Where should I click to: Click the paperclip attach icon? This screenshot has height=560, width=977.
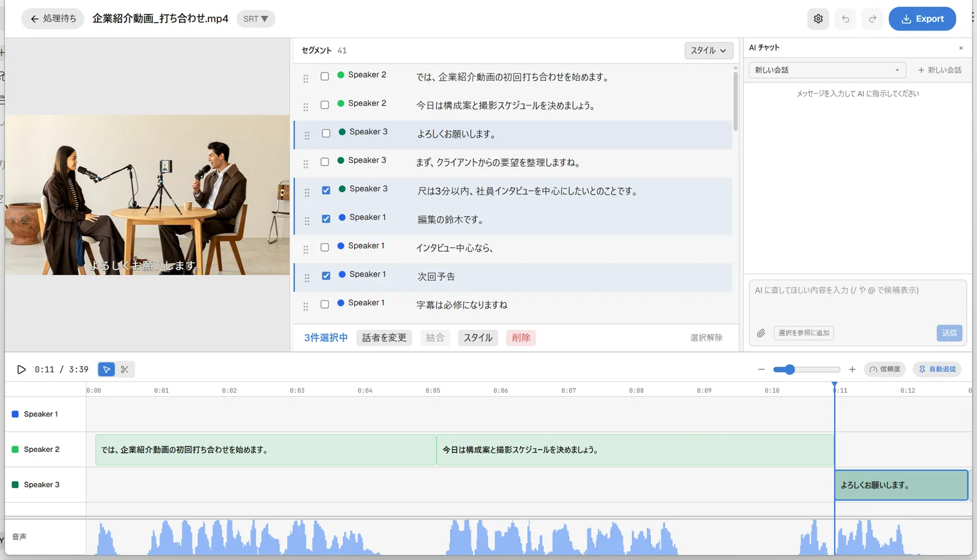761,333
